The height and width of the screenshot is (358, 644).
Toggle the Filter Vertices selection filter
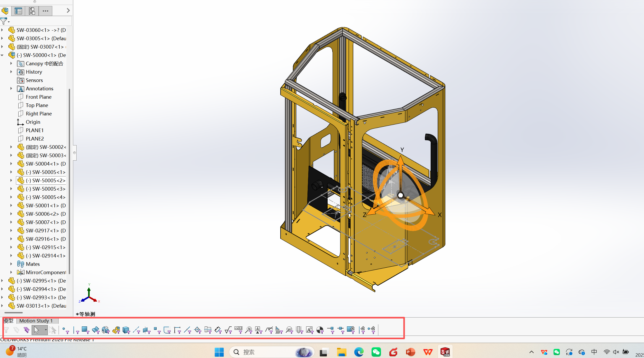(x=65, y=330)
